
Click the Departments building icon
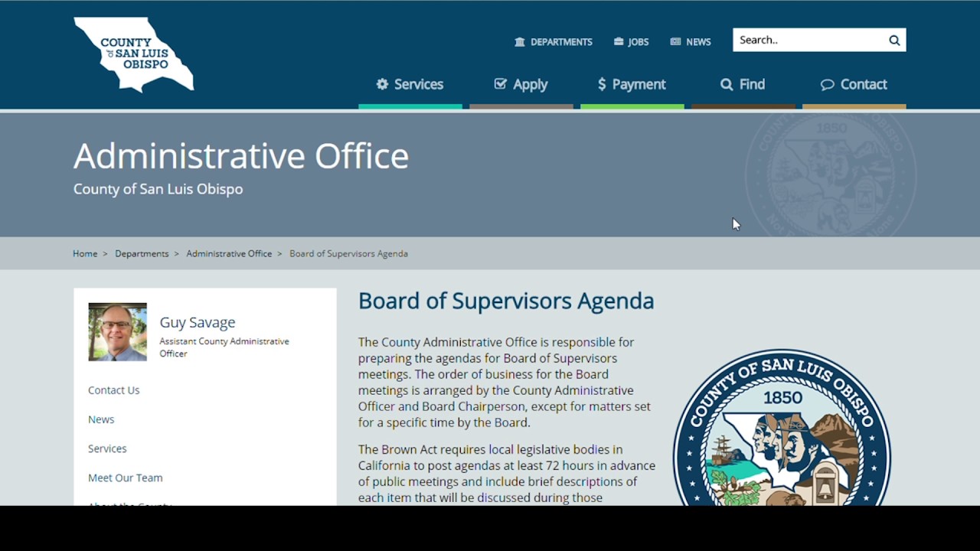click(520, 42)
